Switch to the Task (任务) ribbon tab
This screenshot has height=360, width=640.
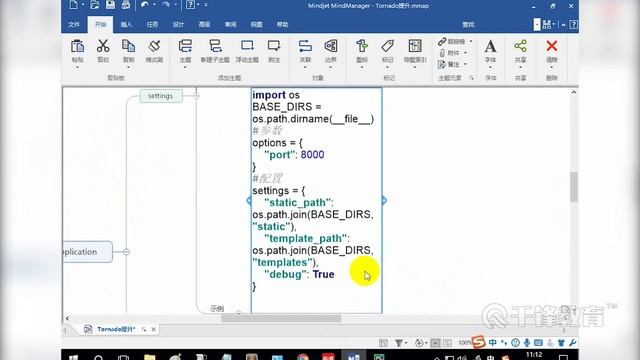click(152, 24)
